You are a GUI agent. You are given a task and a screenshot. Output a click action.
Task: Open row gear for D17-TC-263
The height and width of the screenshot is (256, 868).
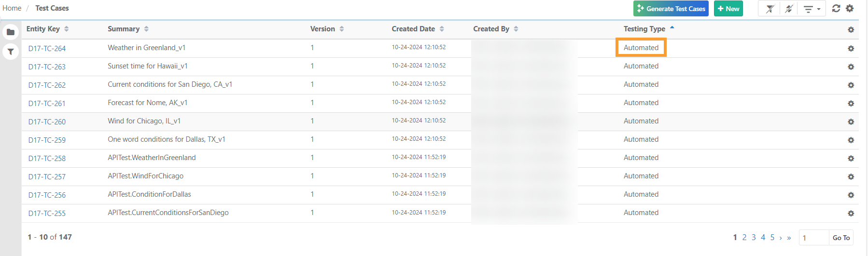(851, 67)
